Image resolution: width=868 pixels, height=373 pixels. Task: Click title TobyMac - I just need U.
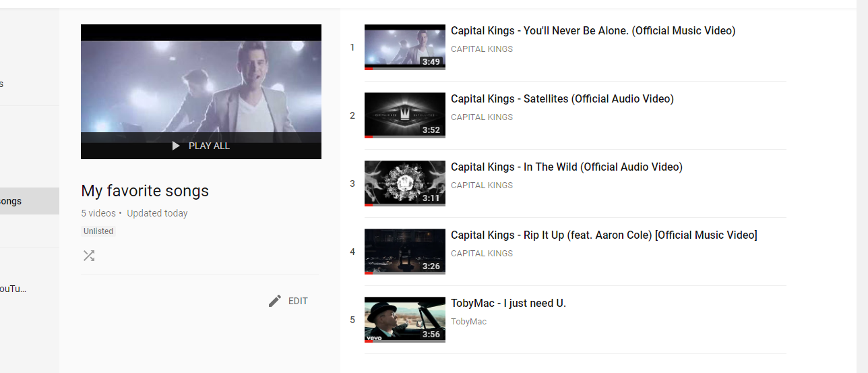(508, 304)
